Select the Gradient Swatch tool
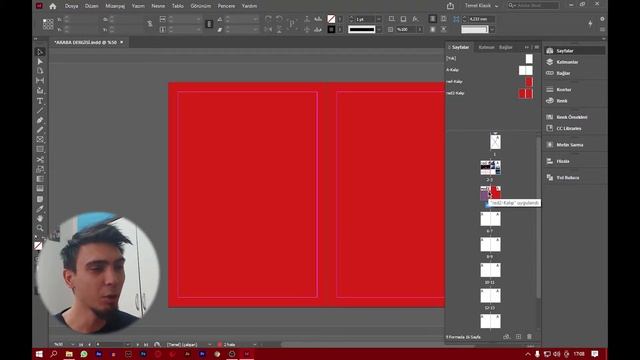 (40, 179)
